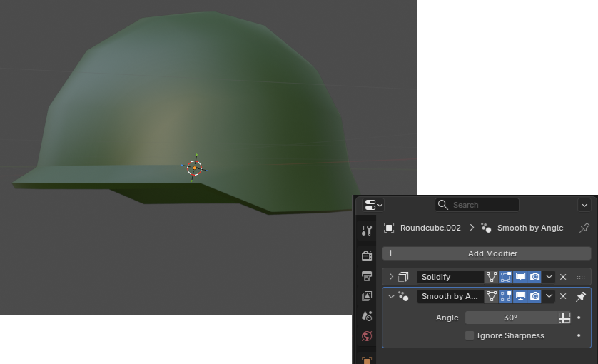Open the View Layer properties tab
The height and width of the screenshot is (364, 598).
367,296
